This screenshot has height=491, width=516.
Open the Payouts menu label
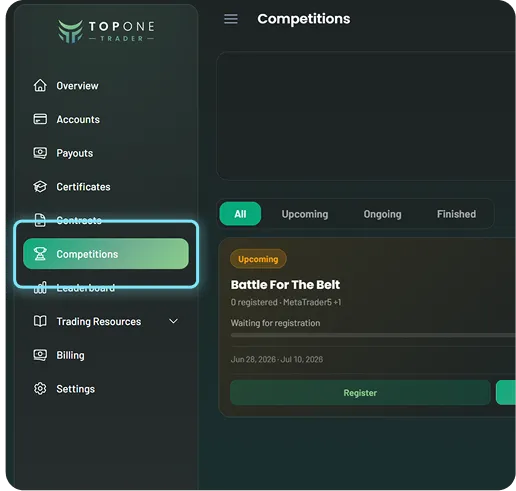coord(75,153)
